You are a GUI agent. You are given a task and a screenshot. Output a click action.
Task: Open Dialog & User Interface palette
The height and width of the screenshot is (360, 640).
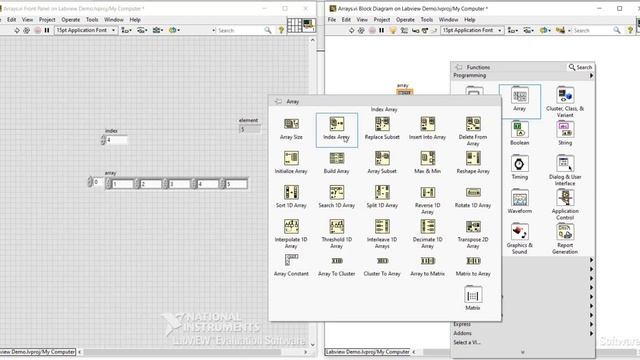(x=565, y=170)
